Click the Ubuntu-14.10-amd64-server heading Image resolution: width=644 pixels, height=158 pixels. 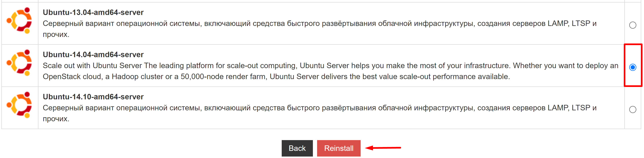(93, 97)
